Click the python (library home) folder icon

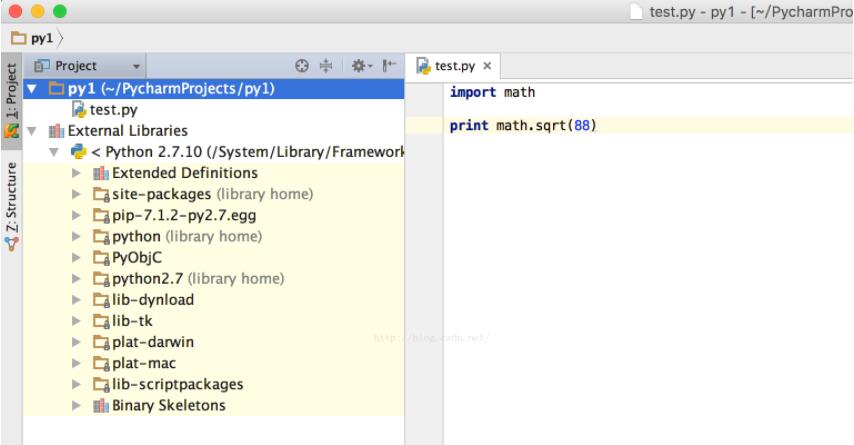pyautogui.click(x=101, y=237)
